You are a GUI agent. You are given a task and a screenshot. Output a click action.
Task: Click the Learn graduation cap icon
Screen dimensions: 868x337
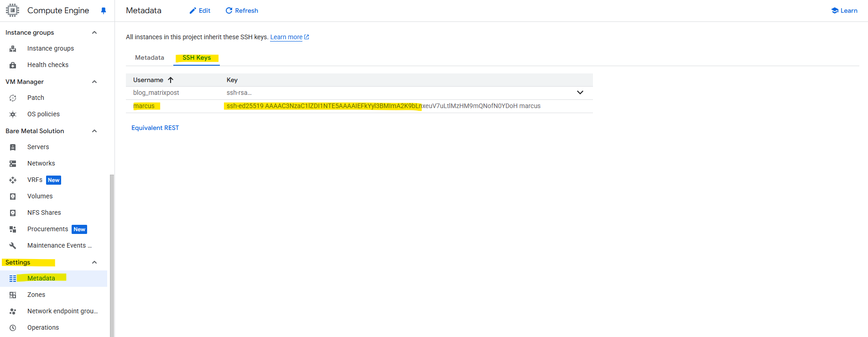pos(835,10)
